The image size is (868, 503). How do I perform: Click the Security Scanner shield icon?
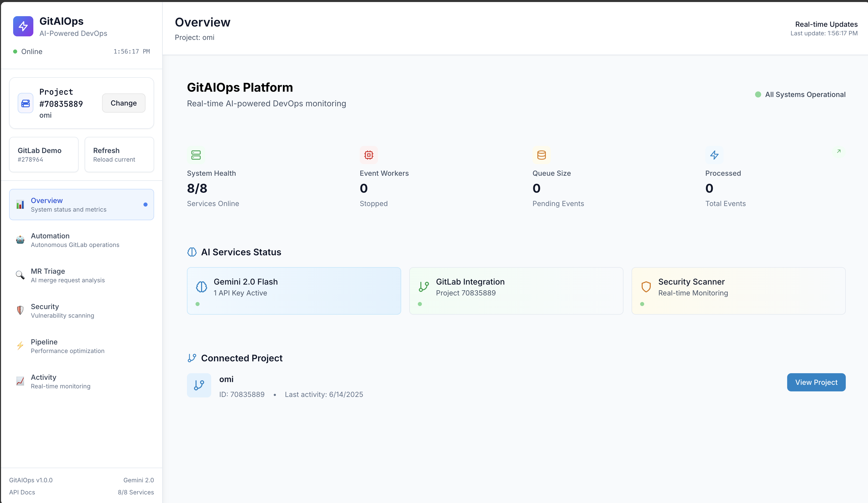click(646, 286)
